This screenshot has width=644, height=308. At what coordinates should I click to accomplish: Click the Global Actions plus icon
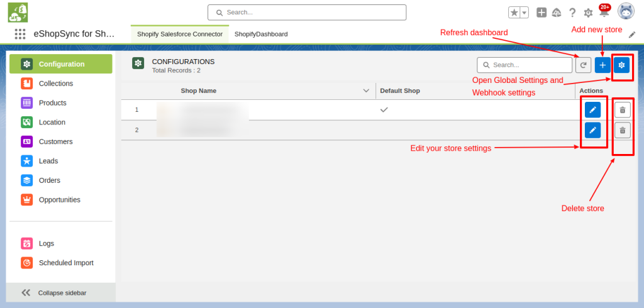(541, 13)
